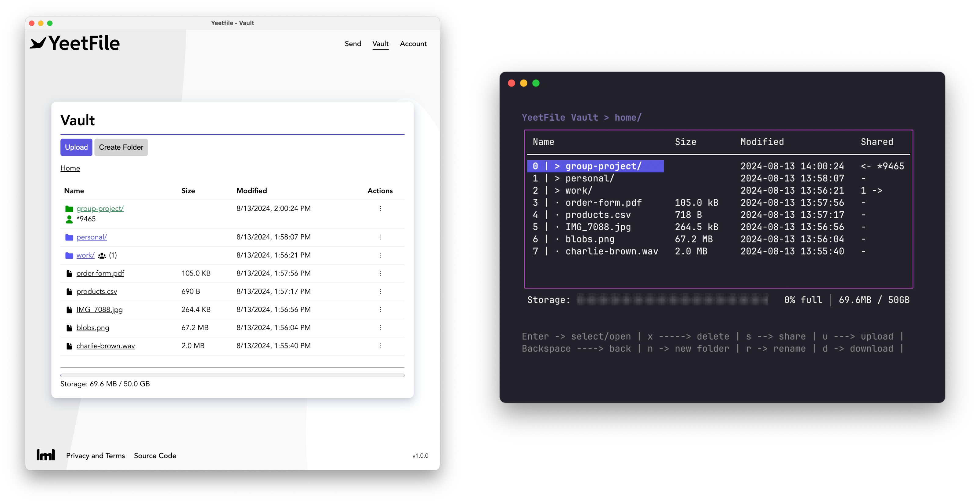The image size is (980, 504).
Task: Navigate to the Account tab
Action: (414, 44)
